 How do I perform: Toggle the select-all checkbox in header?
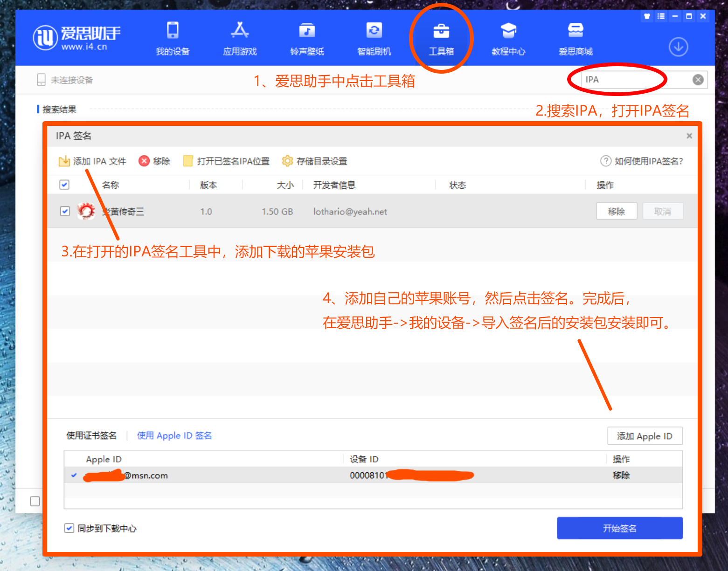64,185
